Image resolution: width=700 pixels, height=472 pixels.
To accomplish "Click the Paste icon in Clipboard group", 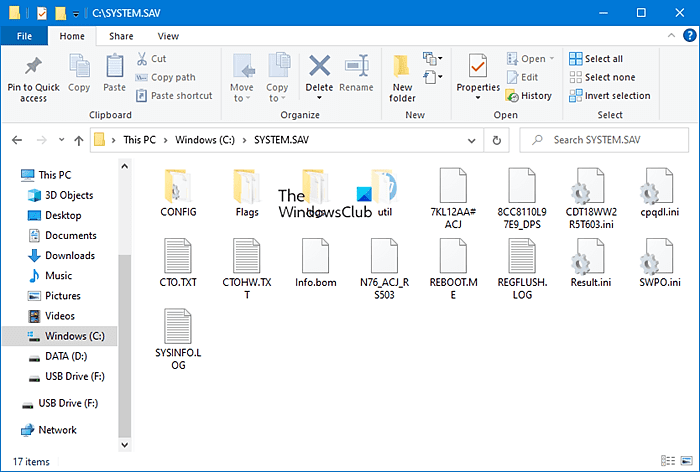I will [114, 67].
